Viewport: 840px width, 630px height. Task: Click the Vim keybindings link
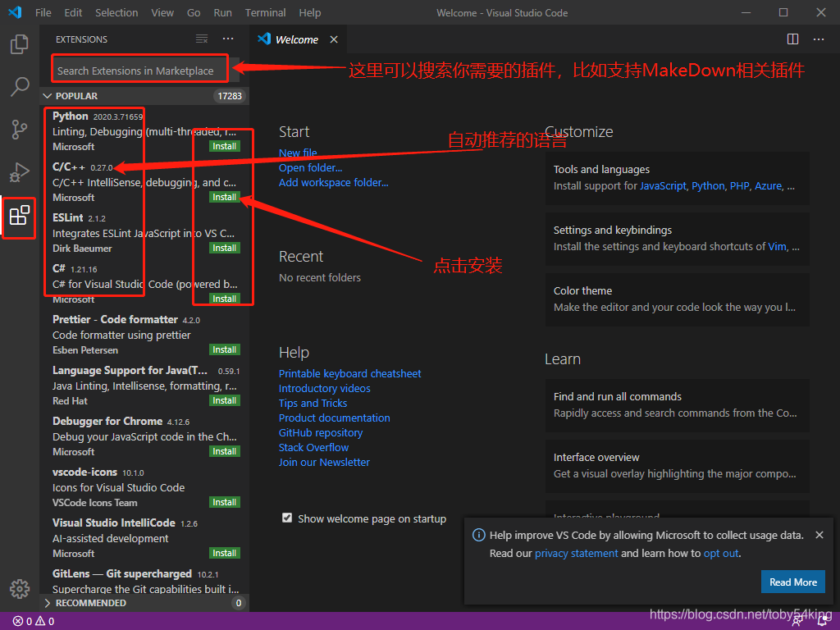point(778,246)
